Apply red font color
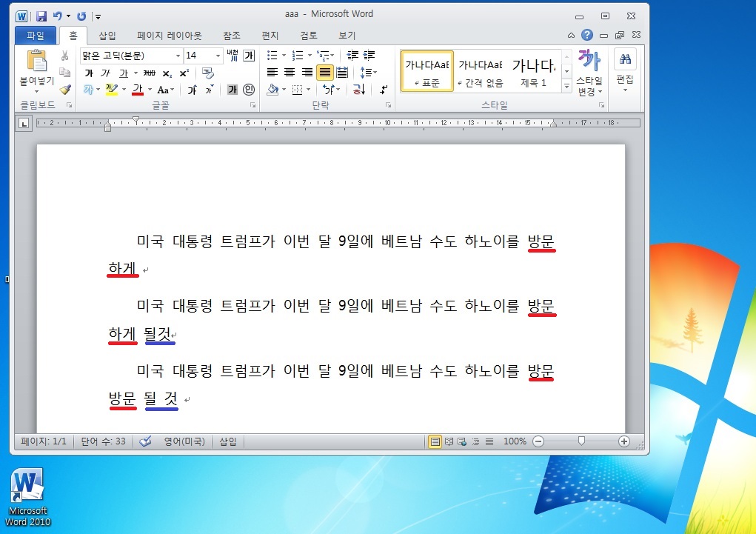Image resolution: width=756 pixels, height=534 pixels. tap(138, 90)
